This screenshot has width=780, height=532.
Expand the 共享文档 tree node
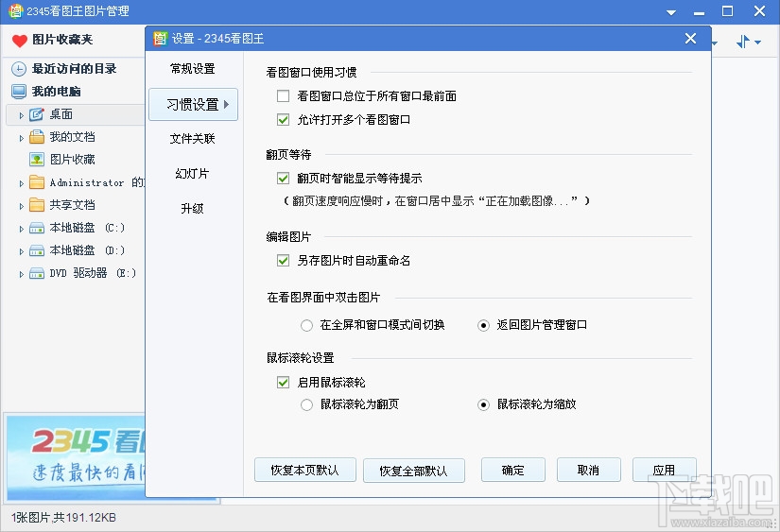[x=22, y=206]
